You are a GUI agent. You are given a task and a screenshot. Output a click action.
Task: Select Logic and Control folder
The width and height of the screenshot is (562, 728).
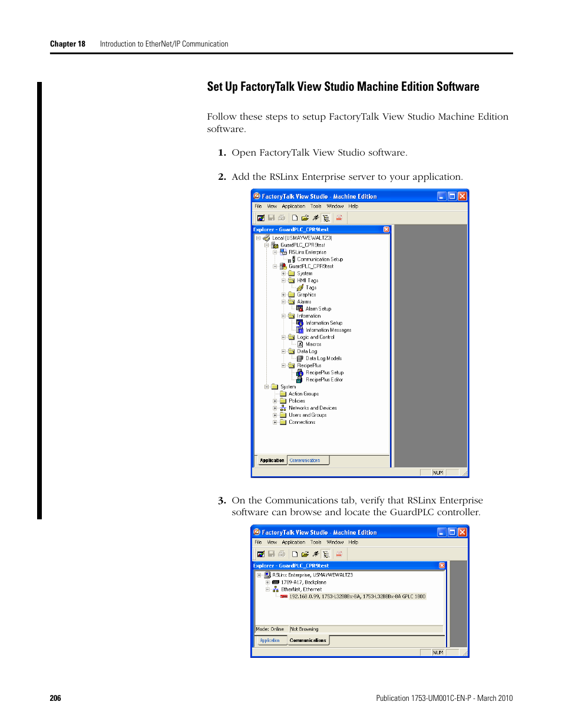316,337
